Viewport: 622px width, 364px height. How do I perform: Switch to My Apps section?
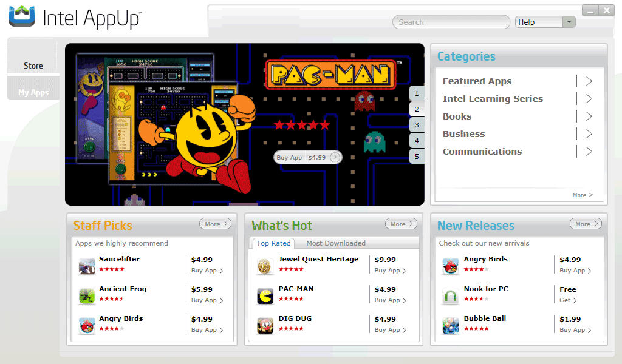(33, 88)
